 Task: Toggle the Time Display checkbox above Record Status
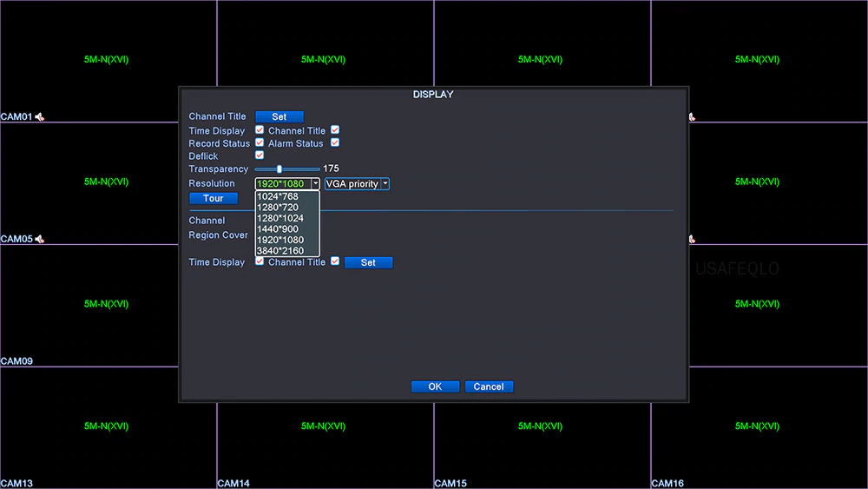(260, 130)
